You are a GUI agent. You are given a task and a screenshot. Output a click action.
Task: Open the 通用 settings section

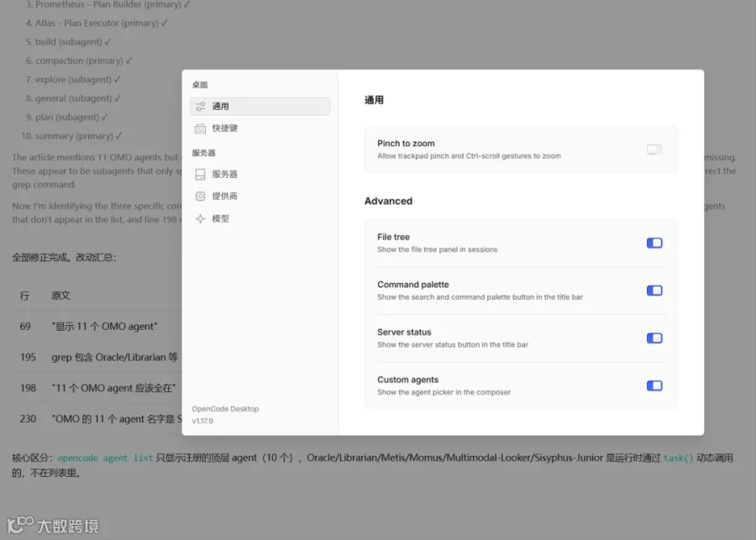[260, 106]
